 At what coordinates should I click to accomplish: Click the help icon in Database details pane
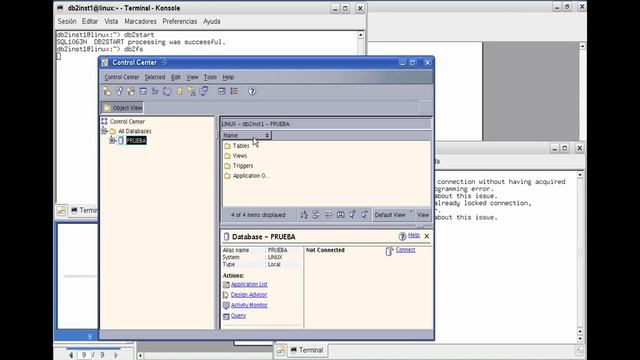(x=402, y=236)
